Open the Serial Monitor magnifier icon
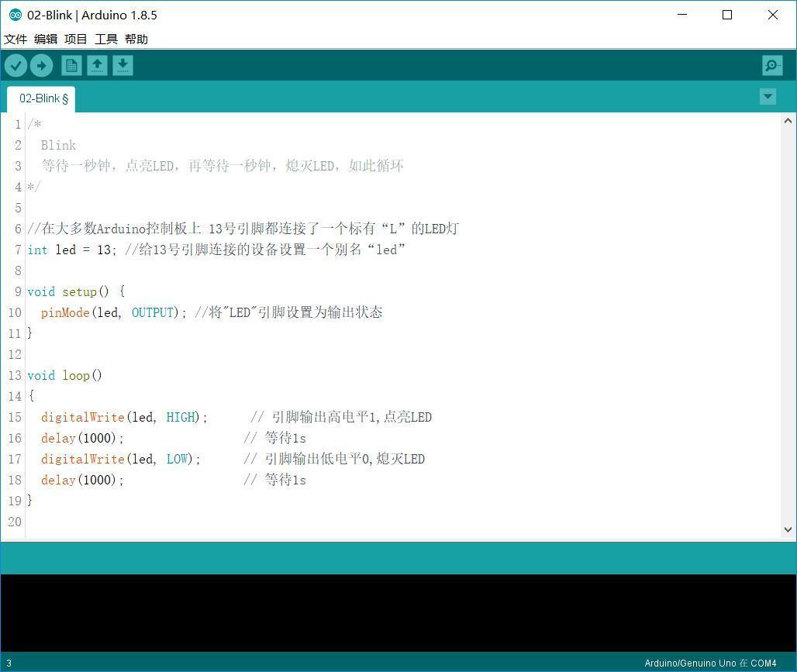The height and width of the screenshot is (672, 797). (771, 65)
